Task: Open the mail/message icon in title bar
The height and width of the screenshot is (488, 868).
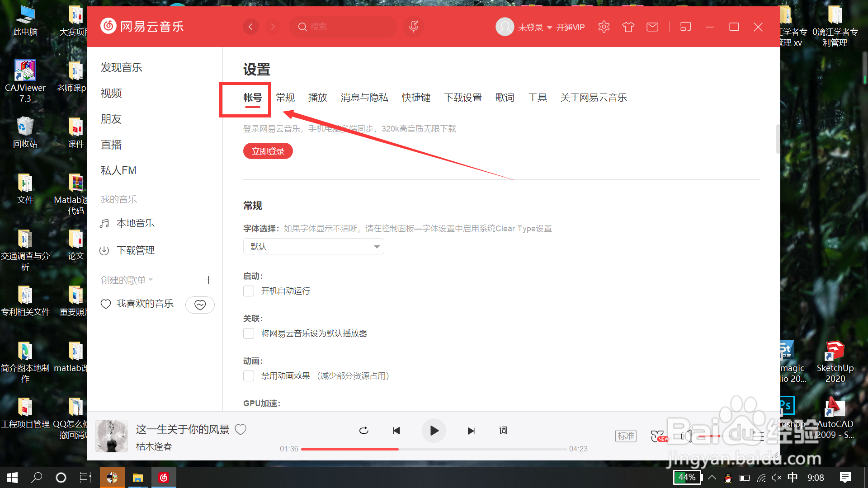Action: pyautogui.click(x=652, y=27)
